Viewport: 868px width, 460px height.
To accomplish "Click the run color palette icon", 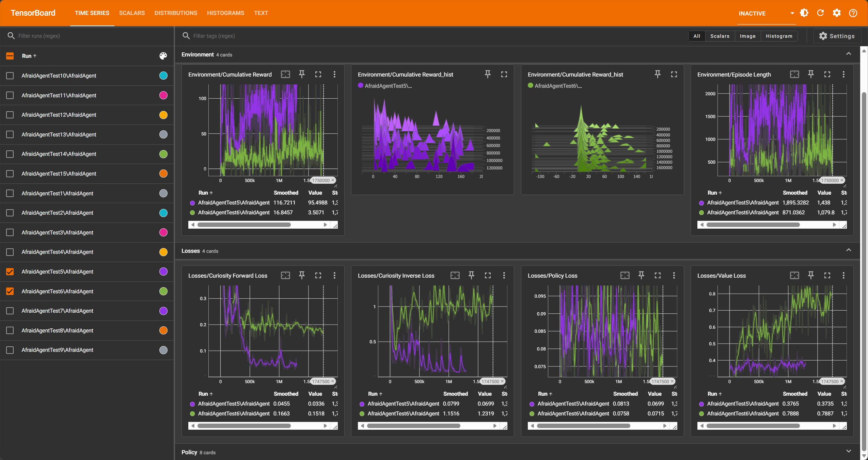I will [163, 56].
